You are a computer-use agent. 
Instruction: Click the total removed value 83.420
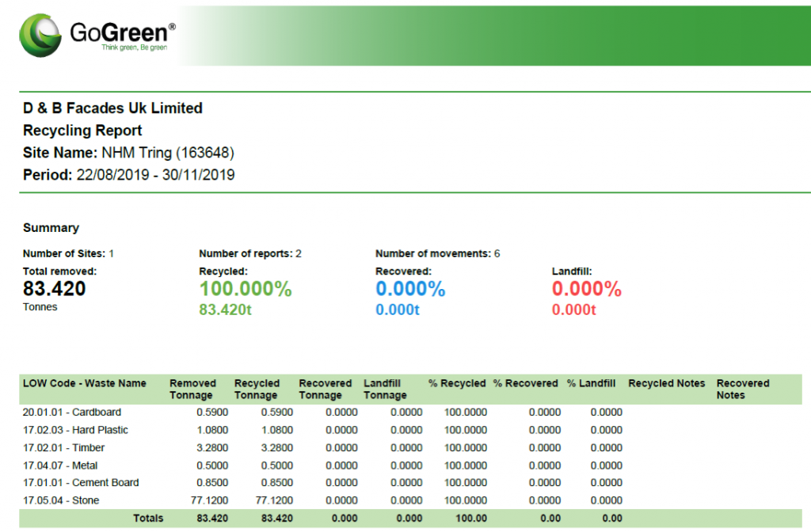click(55, 288)
